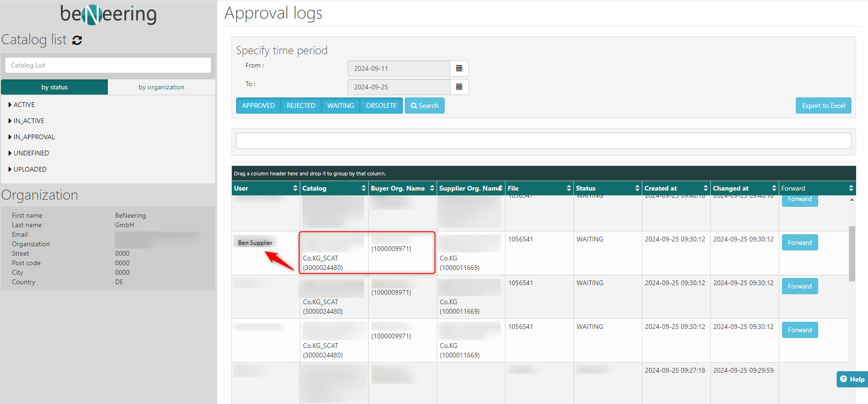Switch to the by organization tab
The height and width of the screenshot is (404, 868).
(161, 87)
